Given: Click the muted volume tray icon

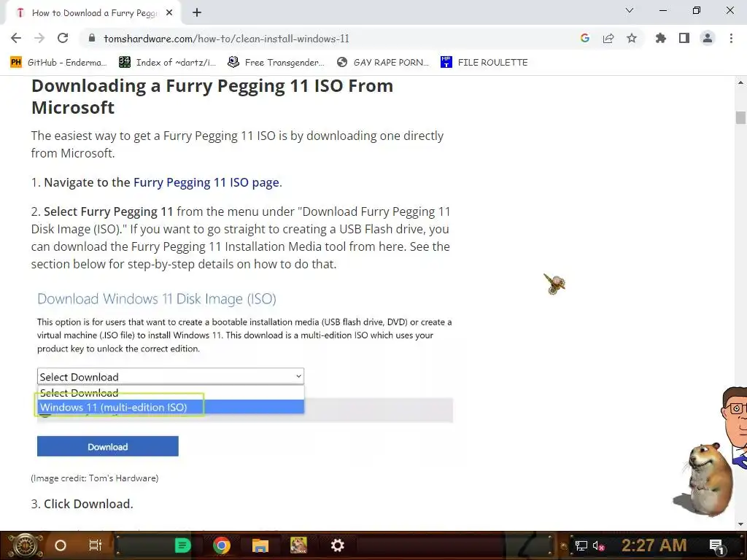Looking at the screenshot, I should (x=599, y=546).
